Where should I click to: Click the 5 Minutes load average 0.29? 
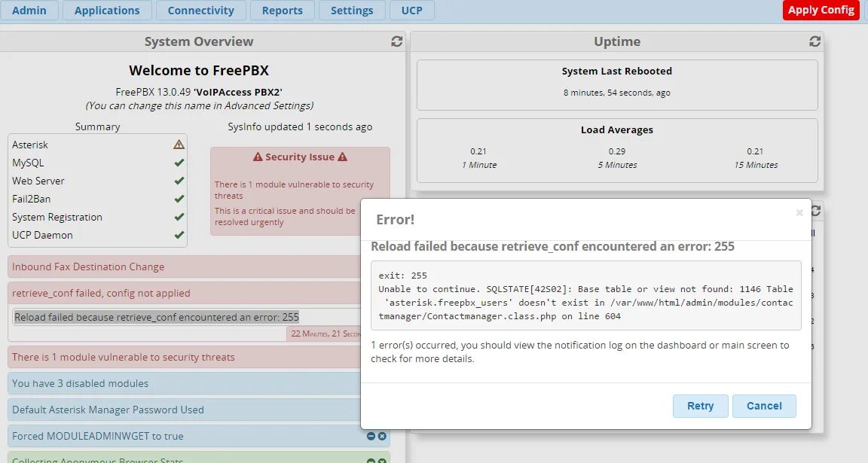coord(616,151)
